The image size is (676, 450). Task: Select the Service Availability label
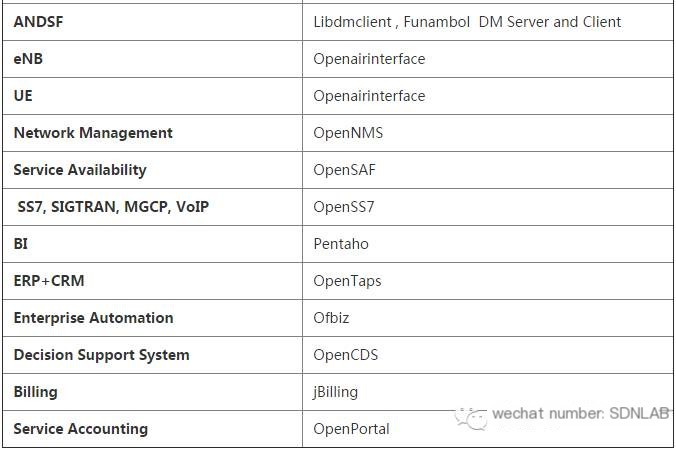point(80,170)
